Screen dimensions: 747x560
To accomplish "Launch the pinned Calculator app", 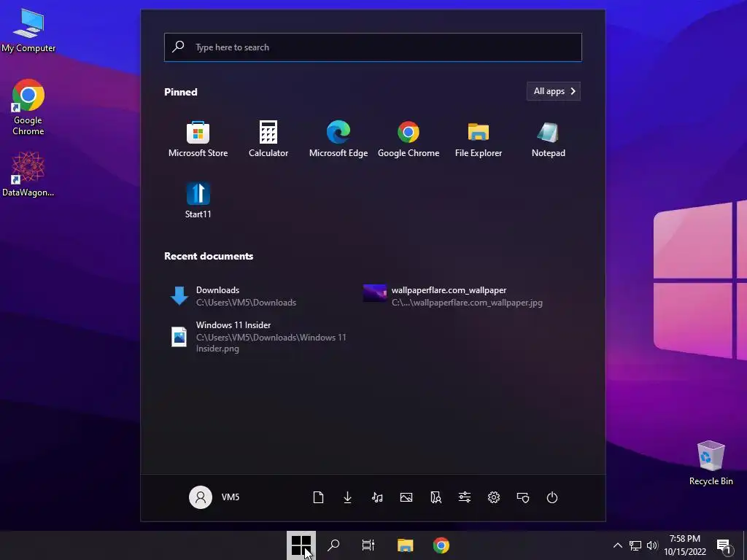I will 268,139.
